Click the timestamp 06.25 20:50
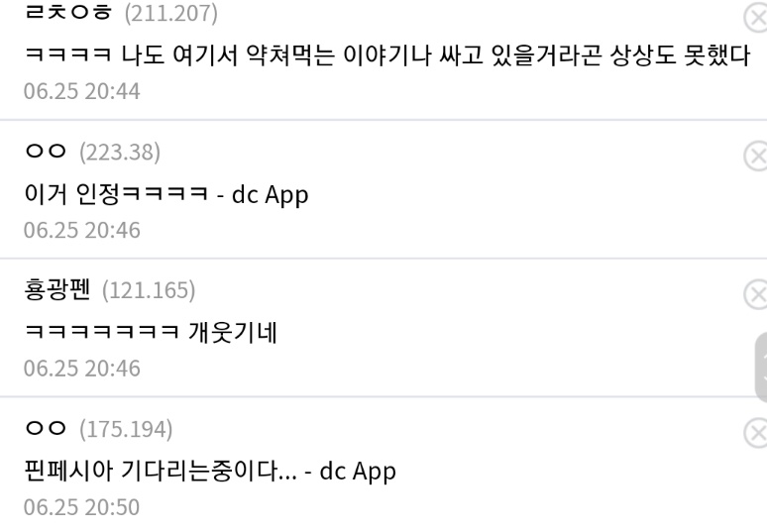The height and width of the screenshot is (532, 767). pyautogui.click(x=81, y=507)
